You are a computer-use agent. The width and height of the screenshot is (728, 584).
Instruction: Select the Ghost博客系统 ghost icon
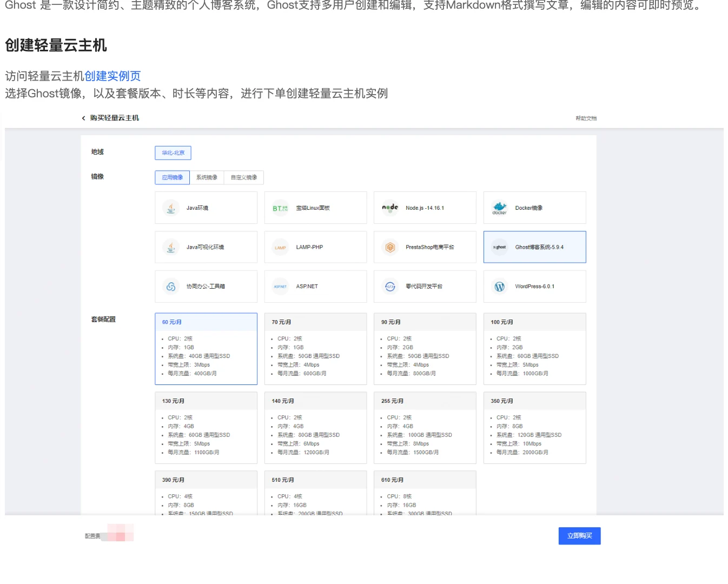(499, 247)
